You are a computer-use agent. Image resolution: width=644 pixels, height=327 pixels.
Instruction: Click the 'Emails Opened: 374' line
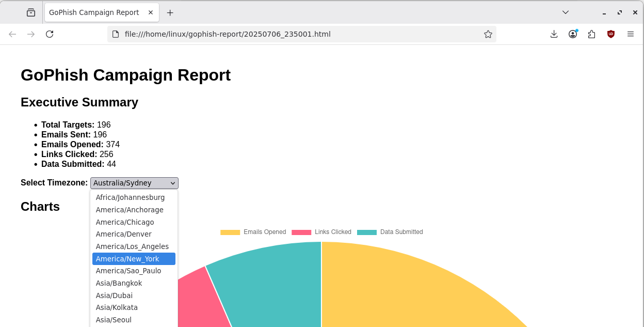tap(81, 145)
